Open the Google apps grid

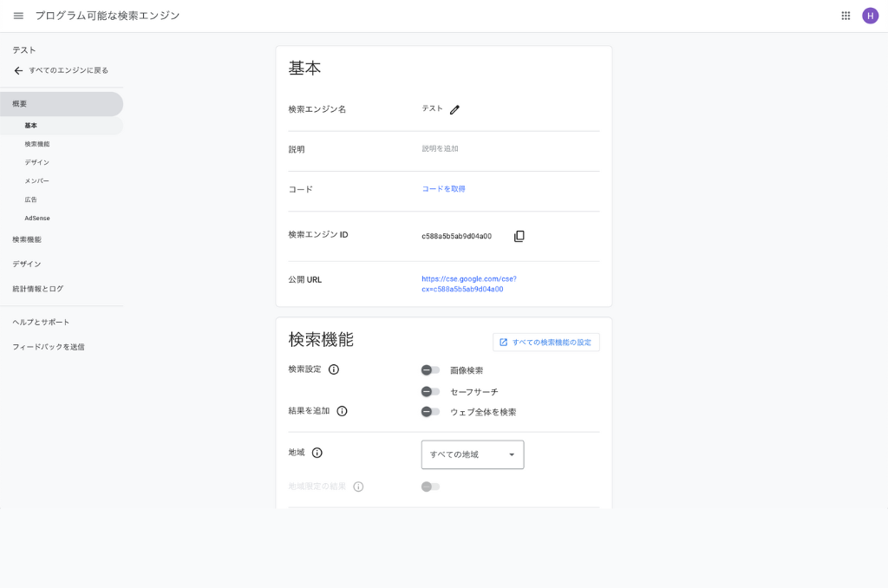tap(846, 16)
